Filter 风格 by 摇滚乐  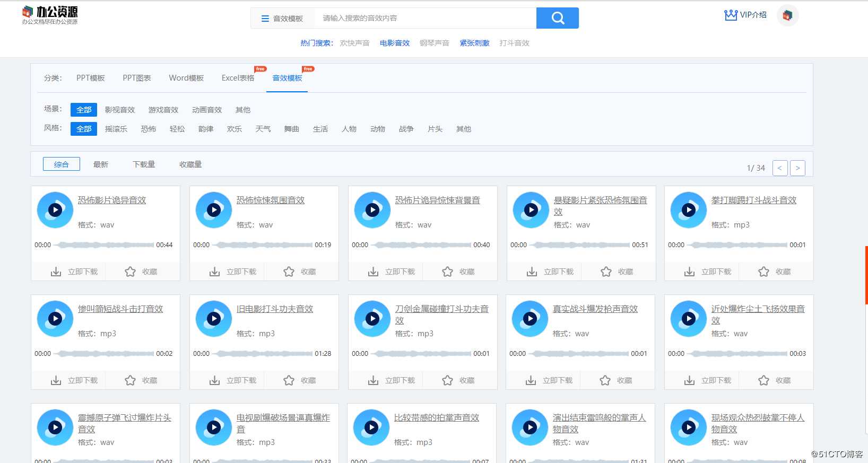116,129
